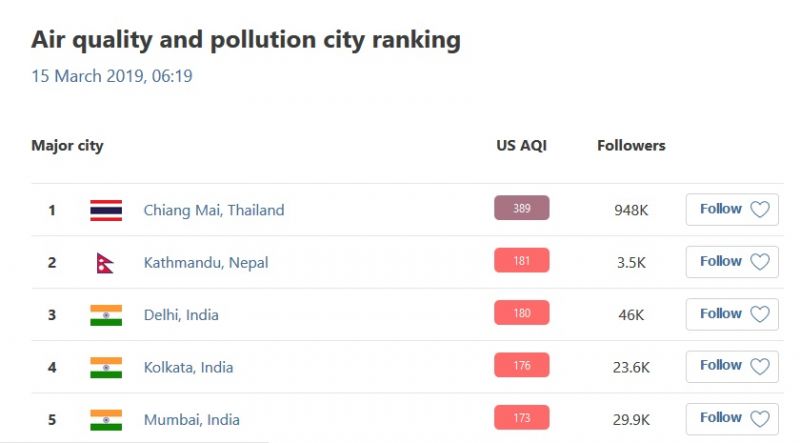Click the India flag beside Delhi

106,315
